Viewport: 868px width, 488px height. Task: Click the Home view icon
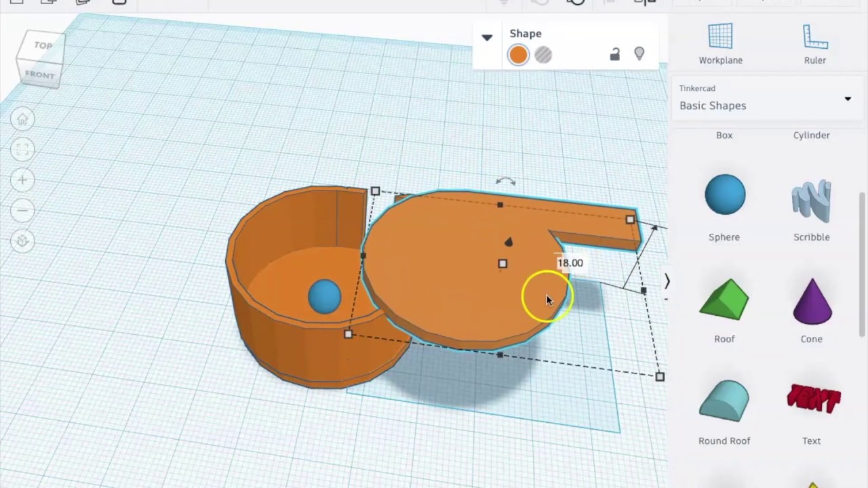[22, 119]
